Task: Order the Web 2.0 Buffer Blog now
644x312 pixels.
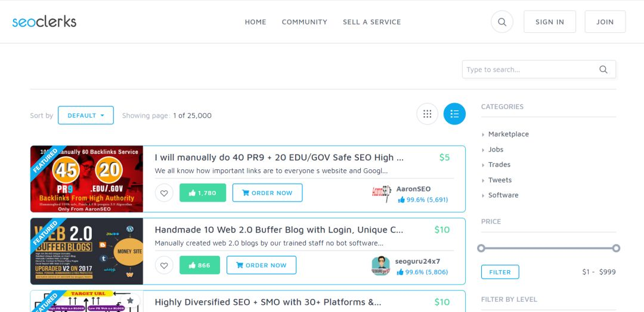Action: pos(261,265)
